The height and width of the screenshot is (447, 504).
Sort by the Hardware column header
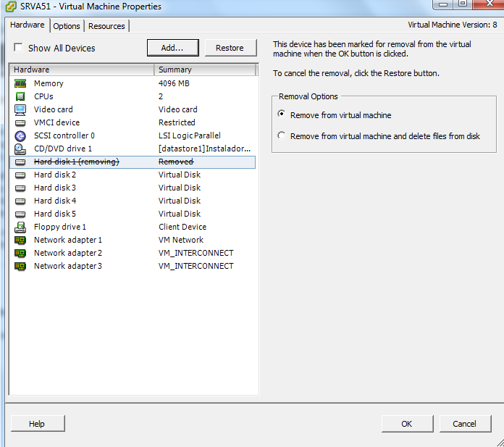pyautogui.click(x=82, y=70)
